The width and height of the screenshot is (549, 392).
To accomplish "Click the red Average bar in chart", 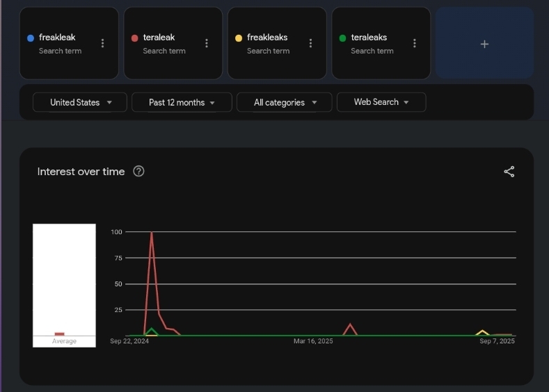I will pos(59,334).
